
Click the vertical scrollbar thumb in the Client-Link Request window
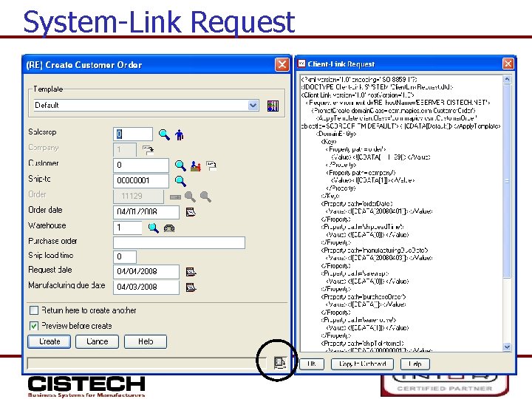507,181
